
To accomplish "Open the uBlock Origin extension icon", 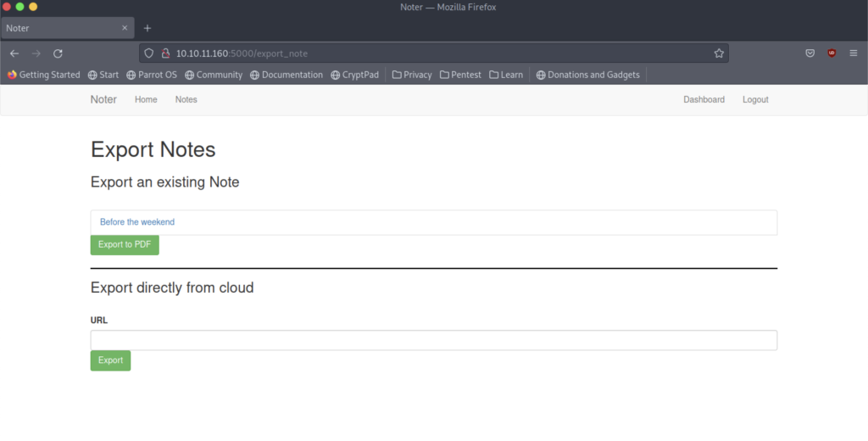I will pyautogui.click(x=832, y=53).
